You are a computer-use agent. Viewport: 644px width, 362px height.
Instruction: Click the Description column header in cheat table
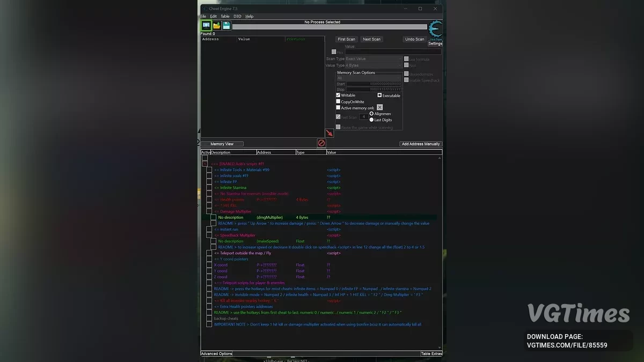point(233,152)
